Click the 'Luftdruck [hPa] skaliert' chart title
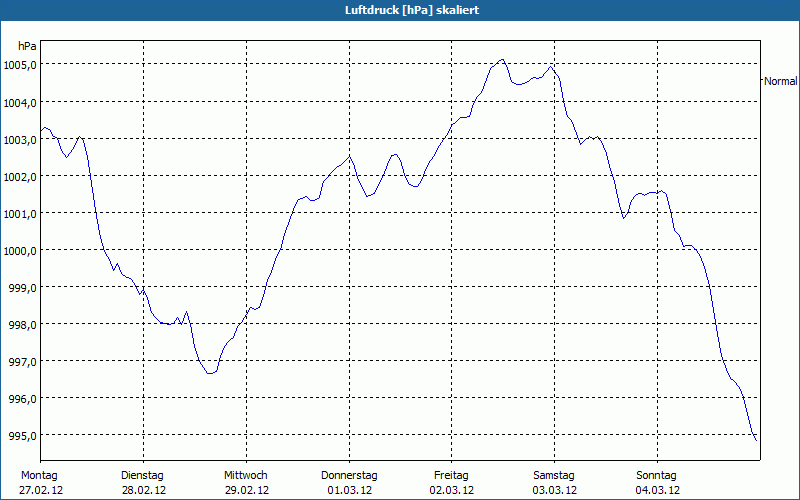Screen dimensions: 800x500 point(412,10)
